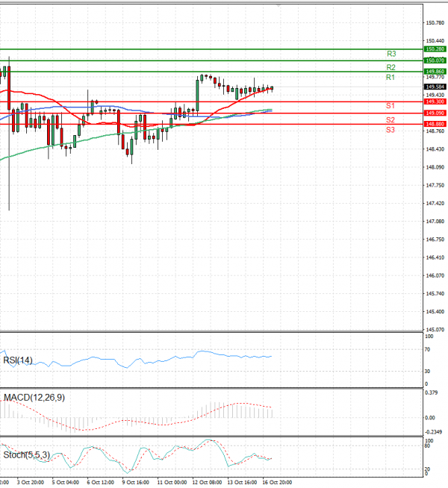This screenshot has height=488, width=448.
Task: Click the 145.400 price axis value
Action: pos(435,312)
